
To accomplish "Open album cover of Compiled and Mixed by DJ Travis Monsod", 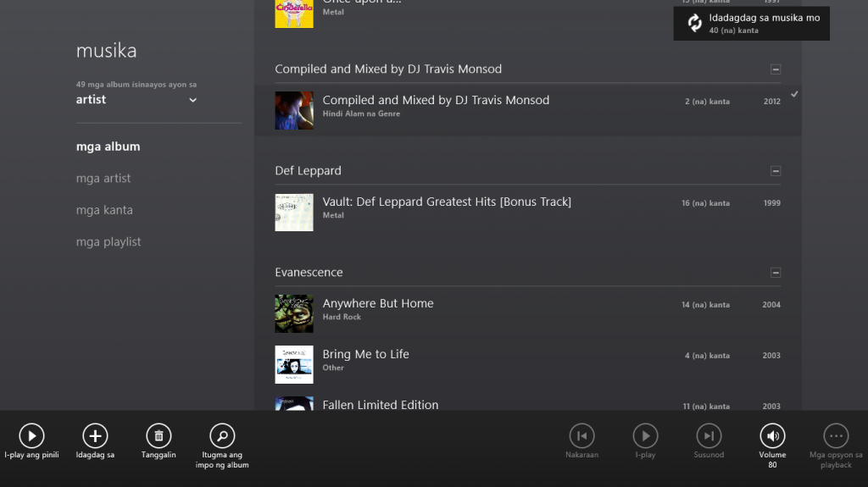I will pos(294,111).
